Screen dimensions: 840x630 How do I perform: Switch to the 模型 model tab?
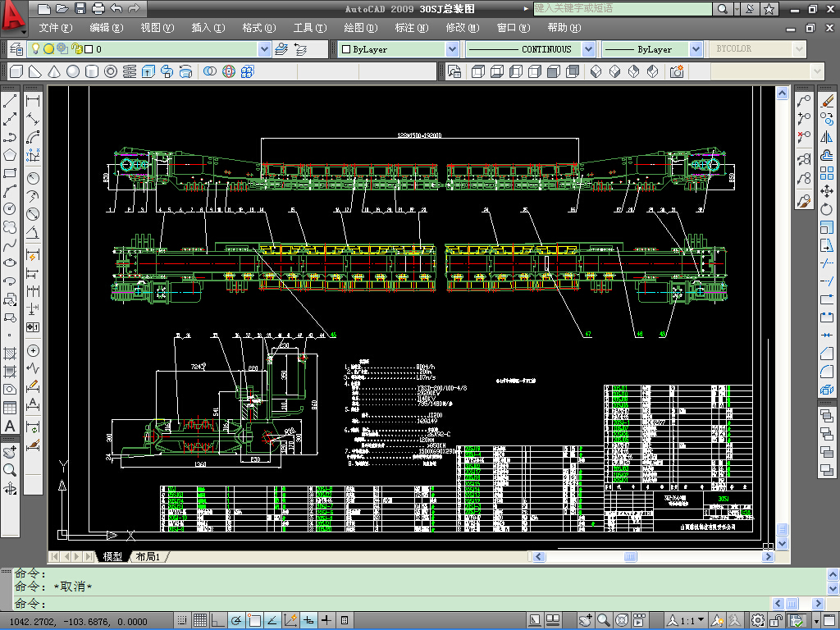[112, 557]
